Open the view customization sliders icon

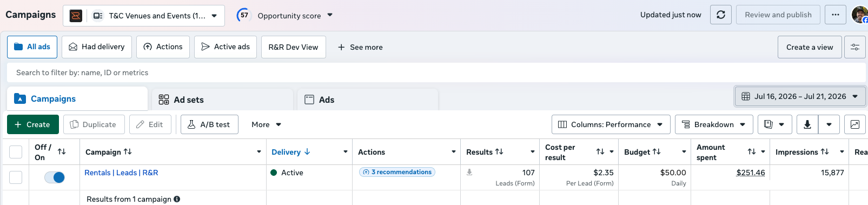855,47
